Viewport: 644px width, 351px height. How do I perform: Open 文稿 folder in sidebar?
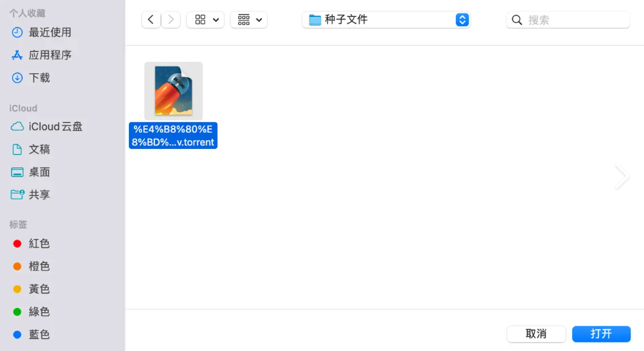tap(31, 150)
